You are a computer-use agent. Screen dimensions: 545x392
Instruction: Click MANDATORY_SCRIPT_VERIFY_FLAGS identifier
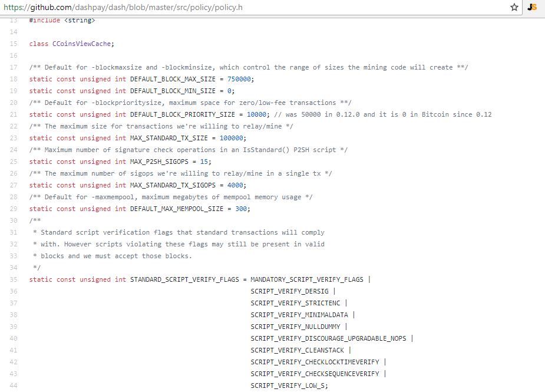point(307,279)
